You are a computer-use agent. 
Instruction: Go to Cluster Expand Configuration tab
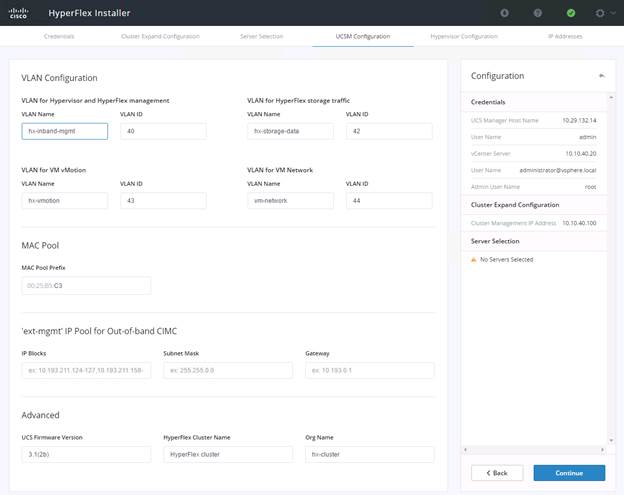(160, 36)
